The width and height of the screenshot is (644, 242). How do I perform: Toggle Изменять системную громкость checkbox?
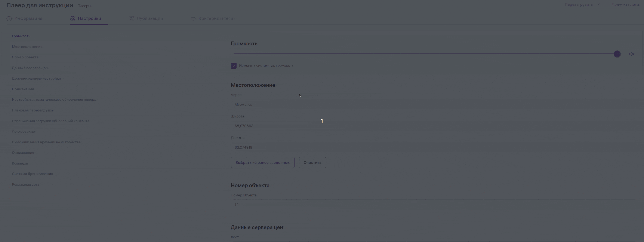(234, 66)
